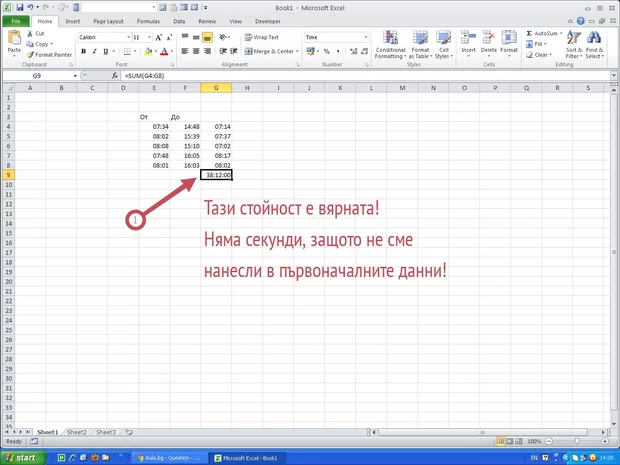
Task: Click in the formula bar with =SUM(G4:G8)
Action: 366,76
